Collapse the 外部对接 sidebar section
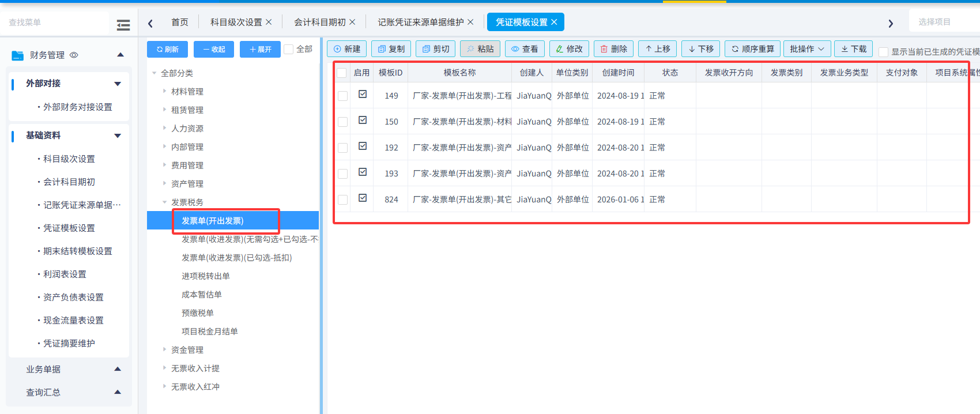This screenshot has height=414, width=980. coord(118,84)
